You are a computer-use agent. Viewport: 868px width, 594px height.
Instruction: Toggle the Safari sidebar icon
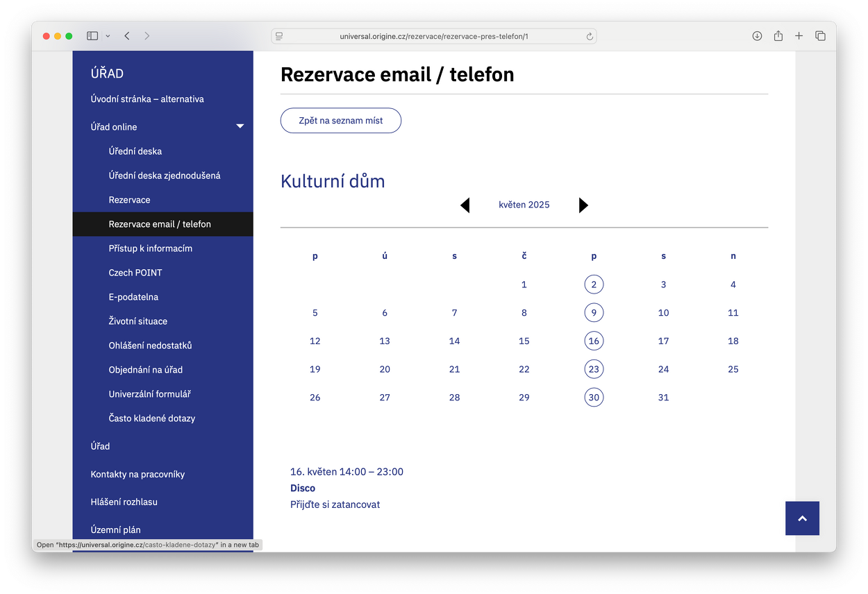[x=92, y=36]
